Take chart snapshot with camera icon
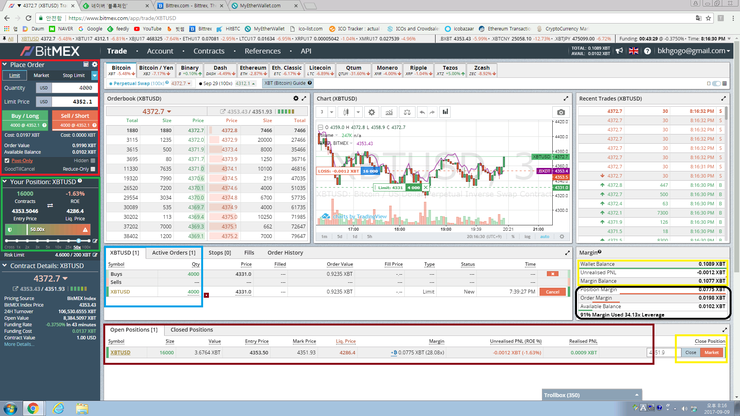This screenshot has height=416, width=740. pyautogui.click(x=561, y=112)
